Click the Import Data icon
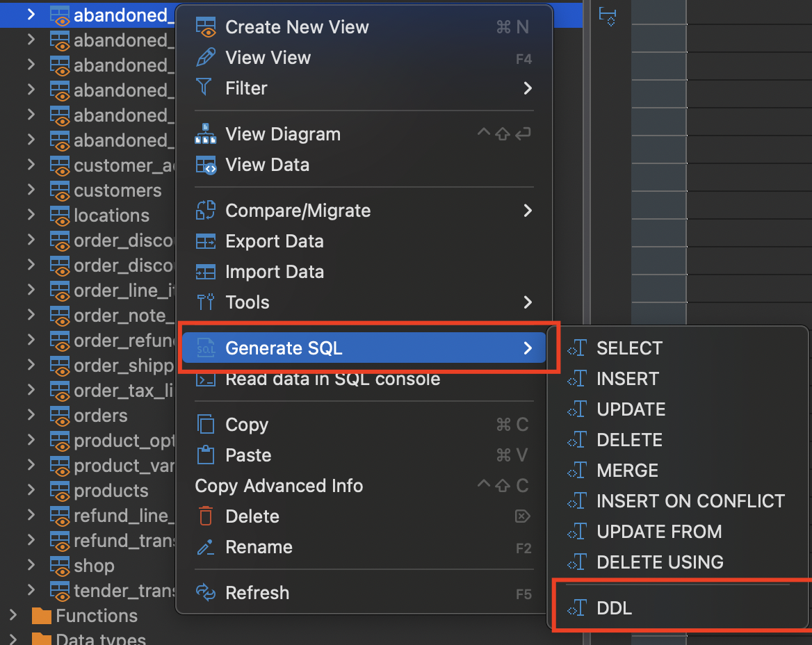The width and height of the screenshot is (812, 645). click(x=206, y=272)
